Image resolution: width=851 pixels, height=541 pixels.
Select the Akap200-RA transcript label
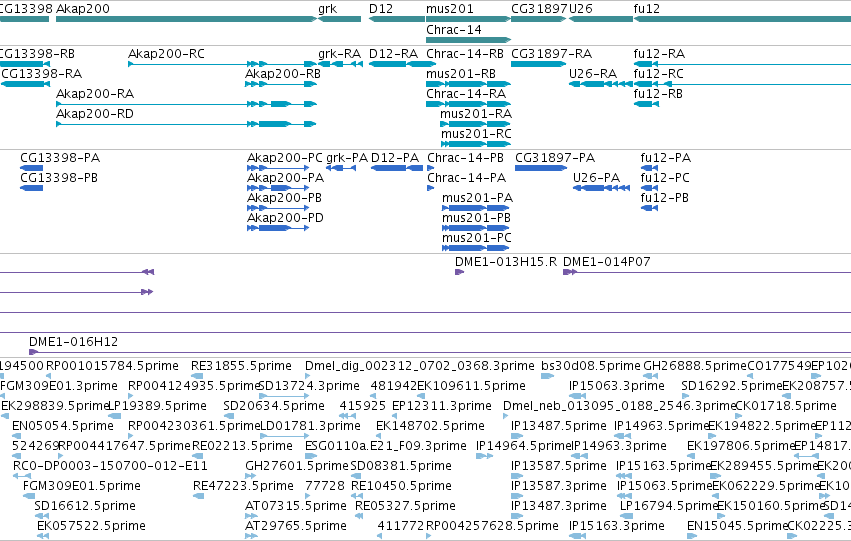click(x=95, y=94)
